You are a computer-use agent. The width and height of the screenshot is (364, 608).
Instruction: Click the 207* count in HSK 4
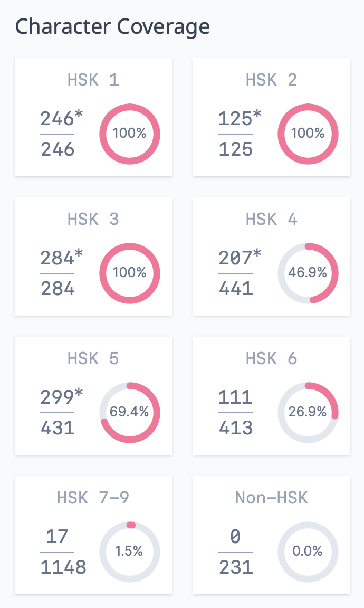click(240, 258)
